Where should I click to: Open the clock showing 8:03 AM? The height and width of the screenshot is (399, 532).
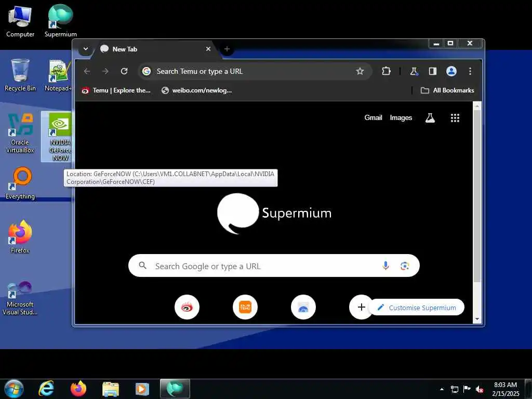(x=506, y=389)
